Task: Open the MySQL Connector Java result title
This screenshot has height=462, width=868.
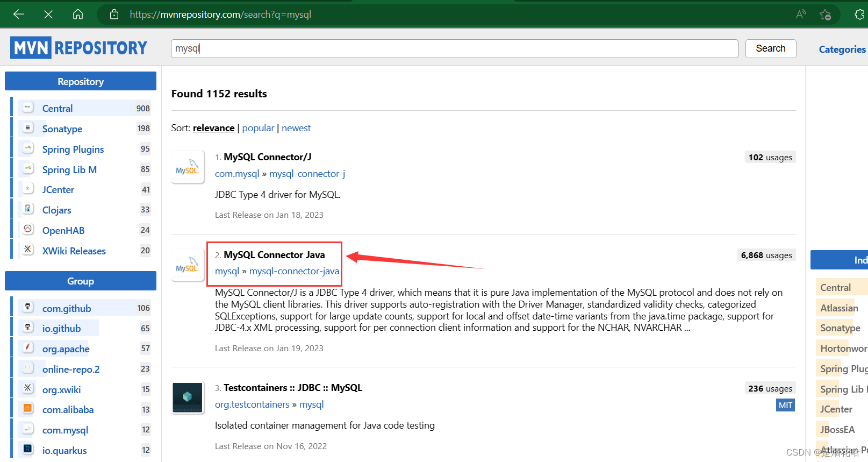Action: [x=274, y=255]
